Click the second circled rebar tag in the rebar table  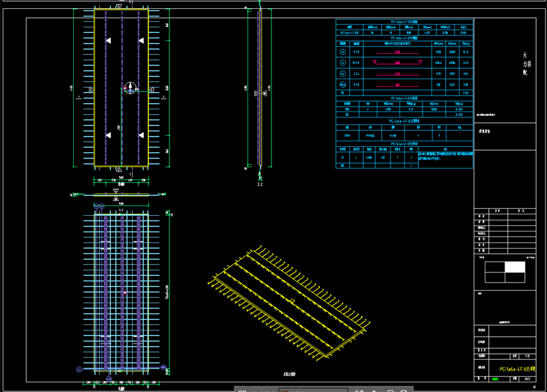343,63
